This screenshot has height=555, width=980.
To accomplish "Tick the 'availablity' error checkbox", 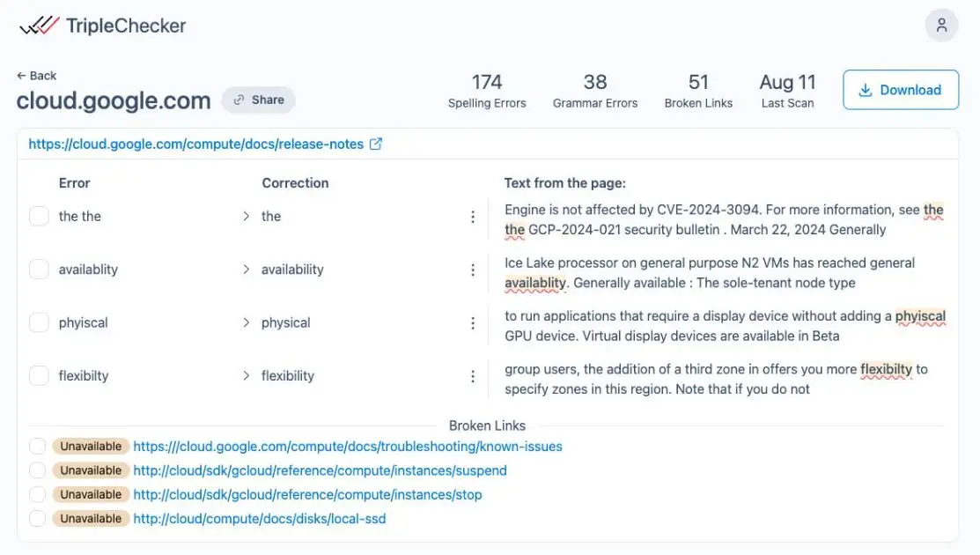I will point(39,270).
